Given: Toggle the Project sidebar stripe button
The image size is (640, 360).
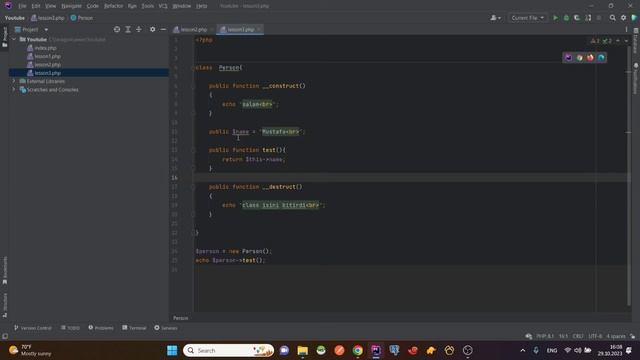Looking at the screenshot, I should point(5,37).
